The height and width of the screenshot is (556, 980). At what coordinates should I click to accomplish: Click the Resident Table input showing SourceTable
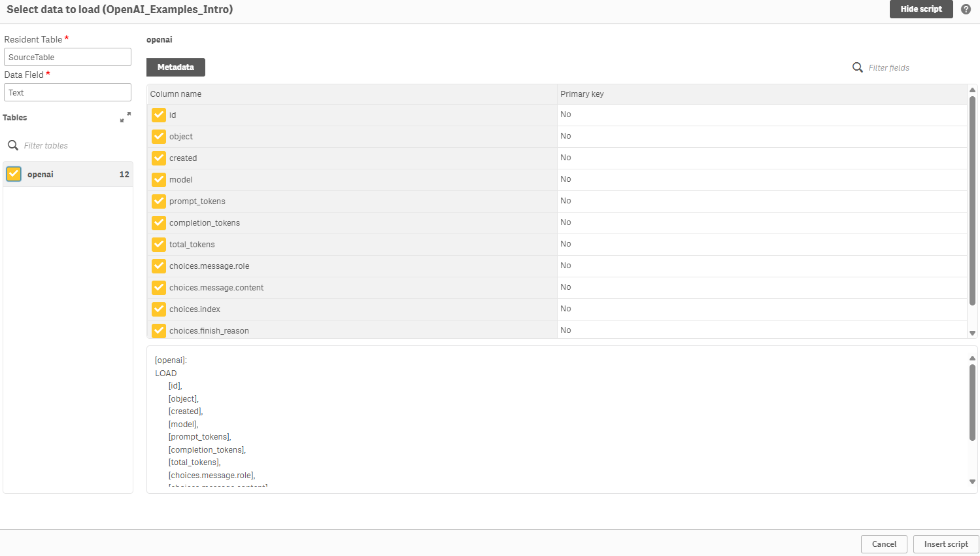(x=67, y=57)
